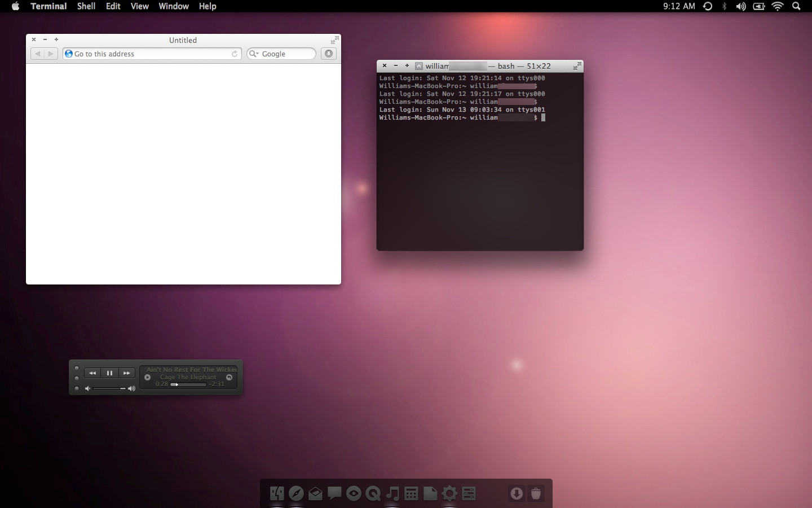This screenshot has height=508, width=812.
Task: Click the 9:12 AM clock in menu bar
Action: click(x=679, y=6)
